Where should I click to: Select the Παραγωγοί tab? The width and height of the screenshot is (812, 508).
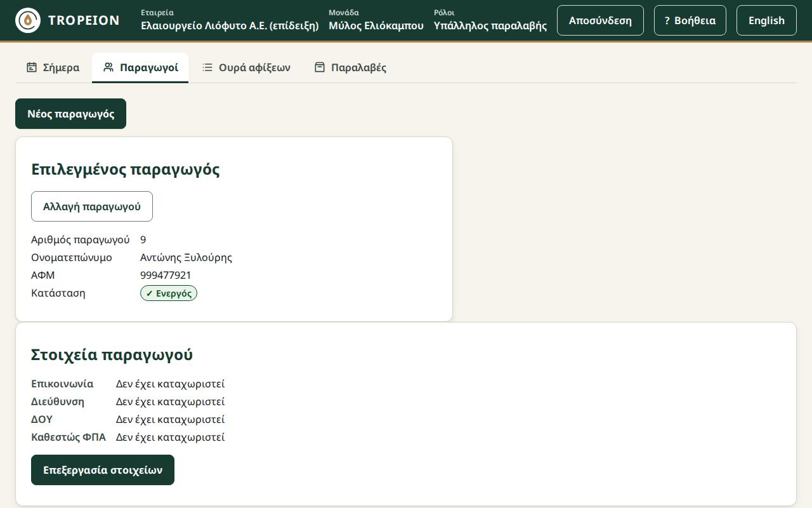point(140,67)
